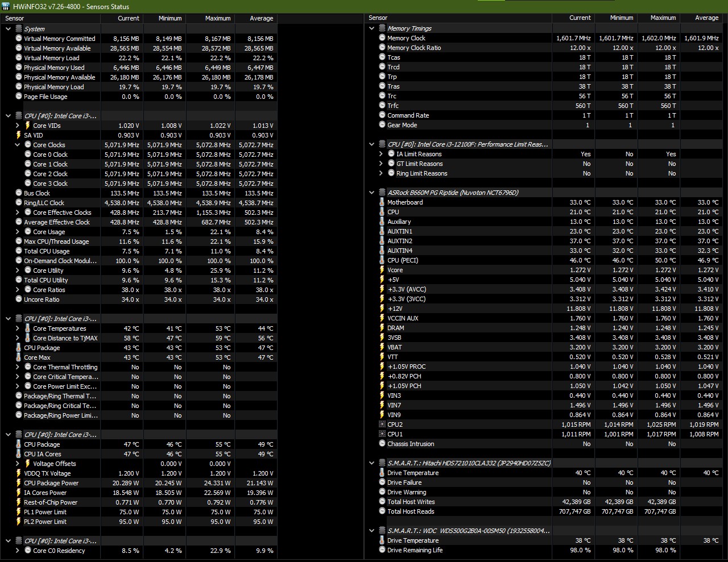Select the Trfc row label
728x562 pixels.
point(393,105)
